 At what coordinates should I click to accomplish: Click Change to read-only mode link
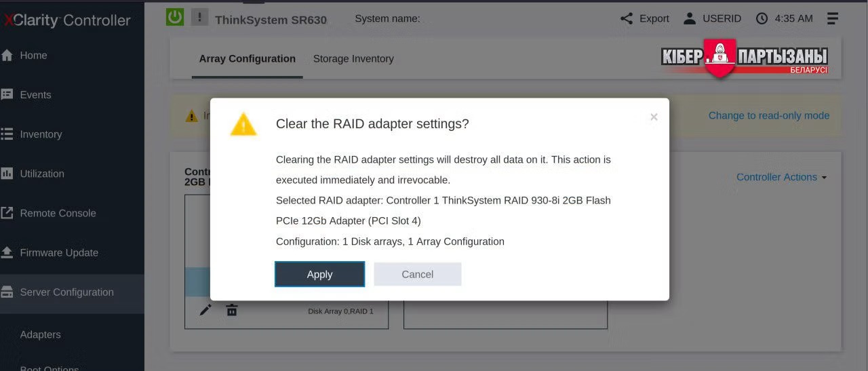(x=768, y=116)
